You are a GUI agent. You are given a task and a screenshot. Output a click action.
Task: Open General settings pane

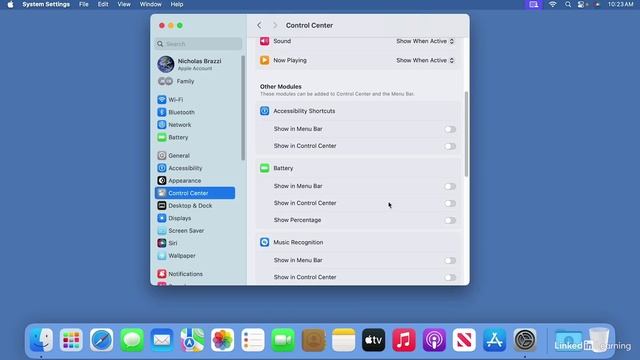pyautogui.click(x=195, y=156)
